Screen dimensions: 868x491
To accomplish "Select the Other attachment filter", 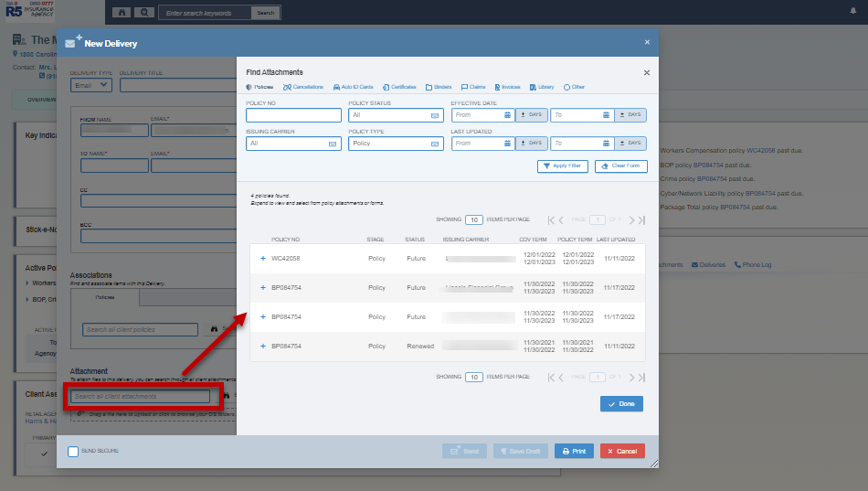I will coord(574,87).
